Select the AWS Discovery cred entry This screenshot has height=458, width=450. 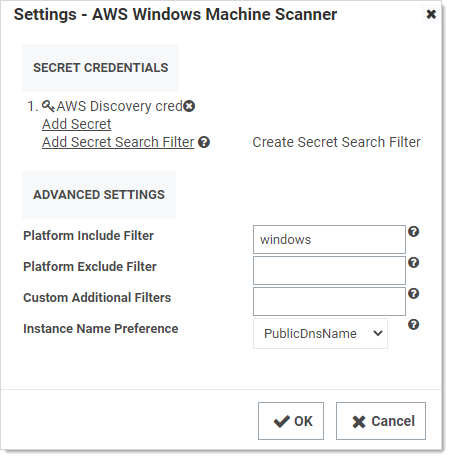[120, 106]
